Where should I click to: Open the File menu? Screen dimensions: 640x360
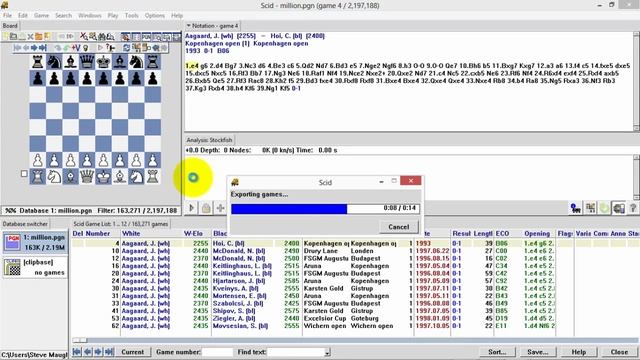(x=7, y=16)
